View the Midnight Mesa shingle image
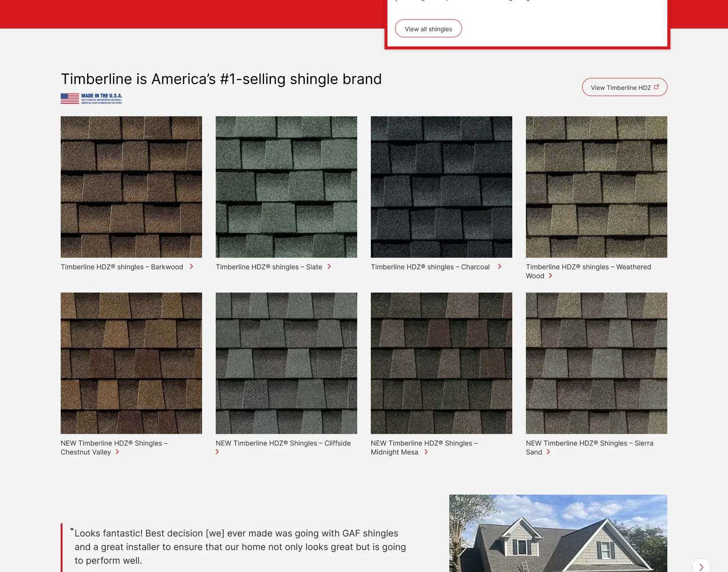 click(x=441, y=363)
